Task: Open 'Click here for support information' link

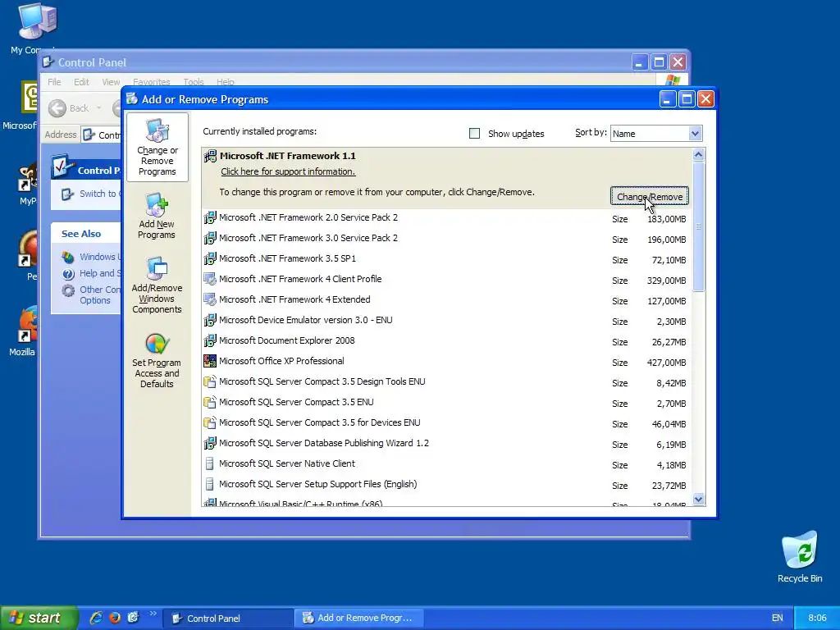Action: (288, 171)
